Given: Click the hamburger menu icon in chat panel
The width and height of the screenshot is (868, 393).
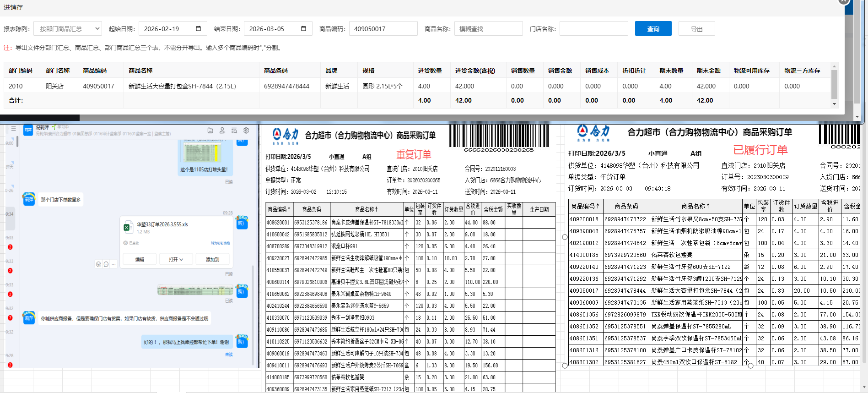Looking at the screenshot, I should [x=14, y=129].
